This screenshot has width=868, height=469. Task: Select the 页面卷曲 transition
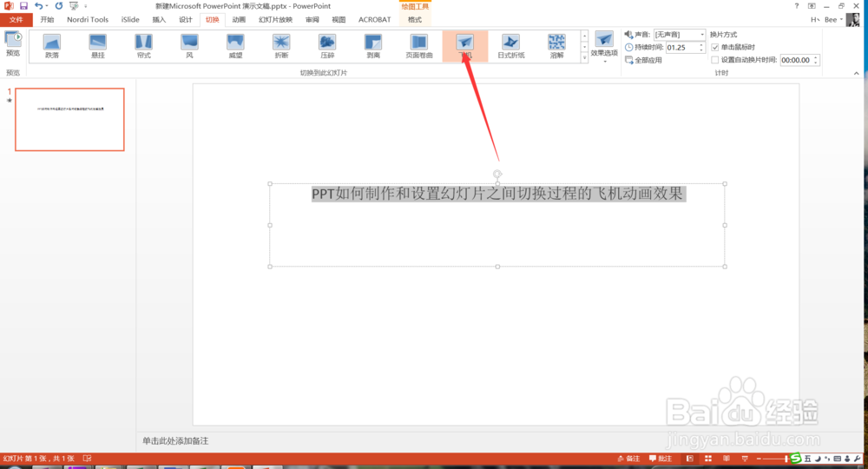(419, 46)
